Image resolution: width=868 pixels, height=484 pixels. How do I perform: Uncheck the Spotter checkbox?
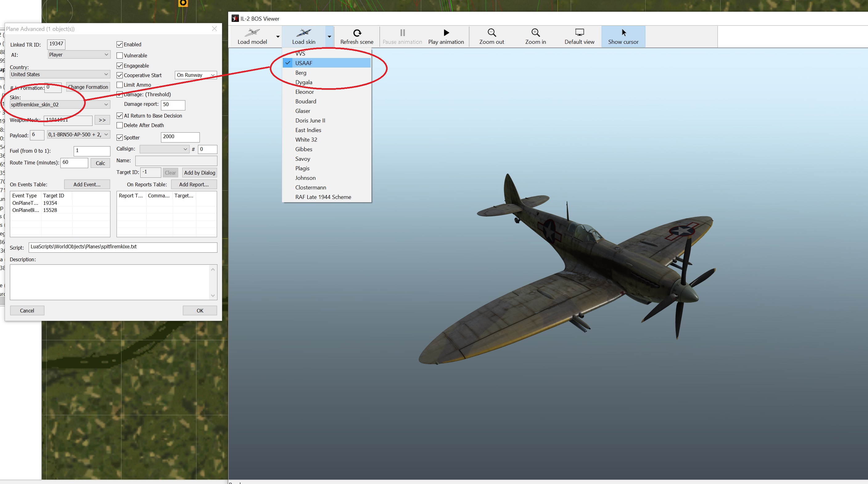tap(120, 138)
